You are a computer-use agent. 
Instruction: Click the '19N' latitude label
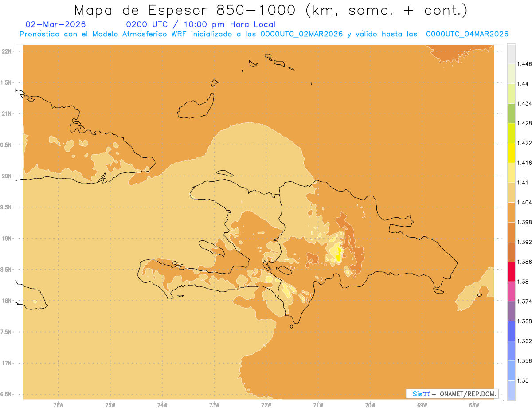(7, 238)
